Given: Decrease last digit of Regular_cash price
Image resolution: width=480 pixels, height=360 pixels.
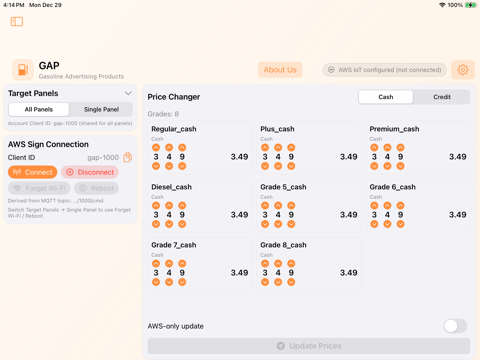Looking at the screenshot, I should coord(182,166).
